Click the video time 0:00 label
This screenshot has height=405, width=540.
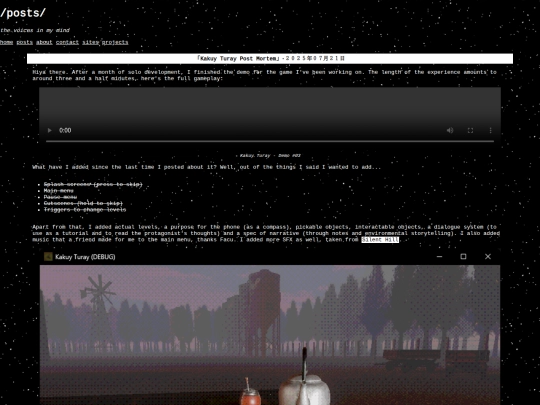[65, 130]
